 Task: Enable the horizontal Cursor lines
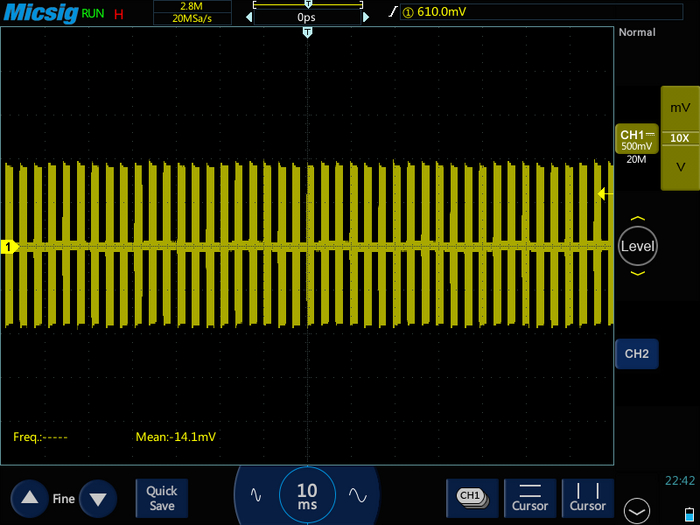(530, 497)
